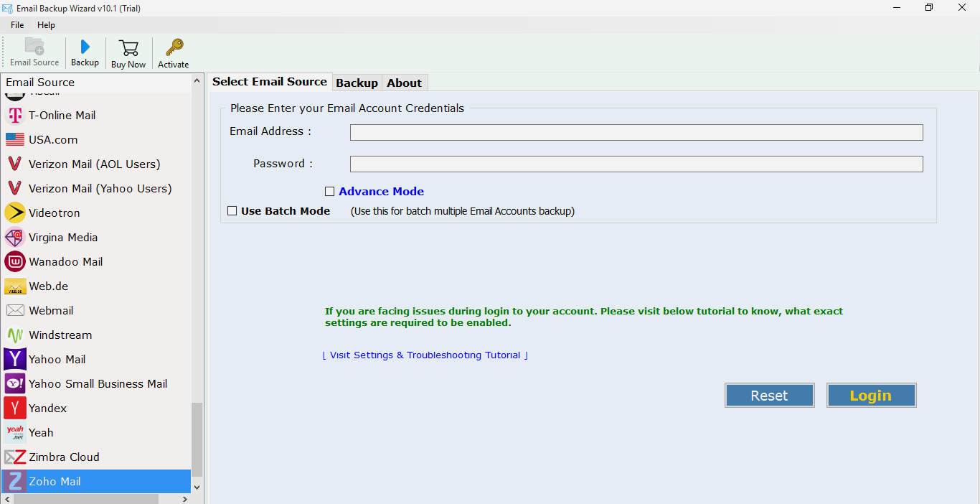Select the T-Online Mail icon
Viewport: 980px width, 504px height.
(x=15, y=116)
